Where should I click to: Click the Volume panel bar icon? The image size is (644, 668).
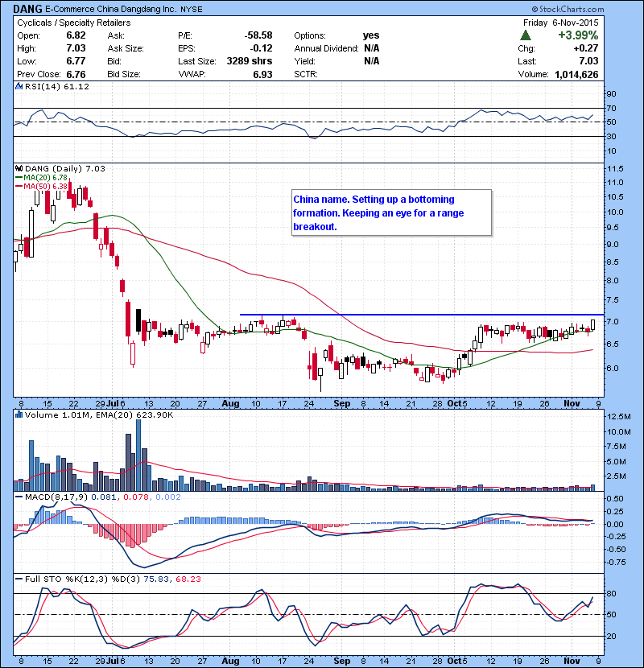[x=19, y=414]
